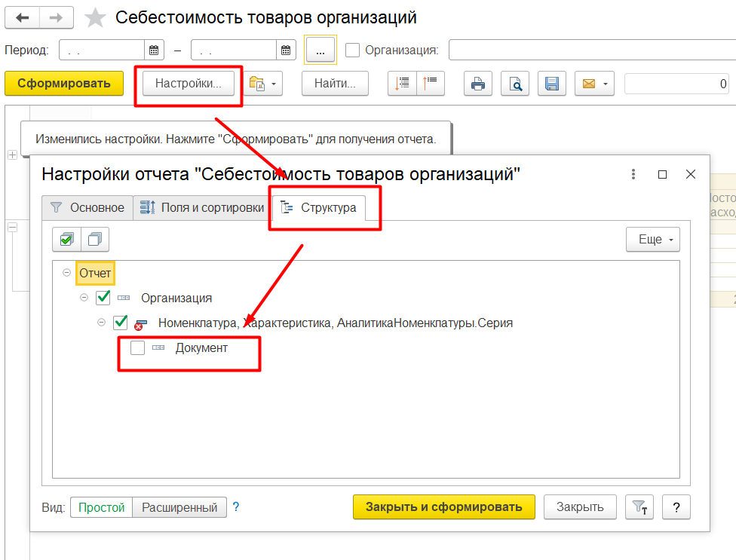The image size is (736, 560).
Task: Click the filter with T icon button
Action: click(639, 507)
